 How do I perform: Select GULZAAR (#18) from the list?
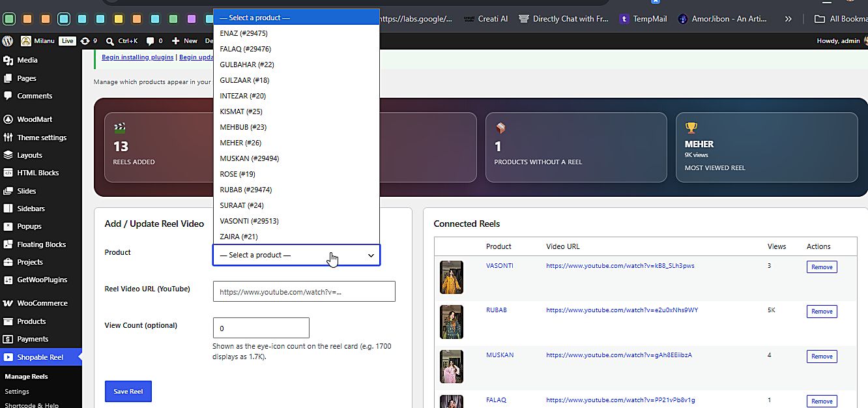click(297, 80)
